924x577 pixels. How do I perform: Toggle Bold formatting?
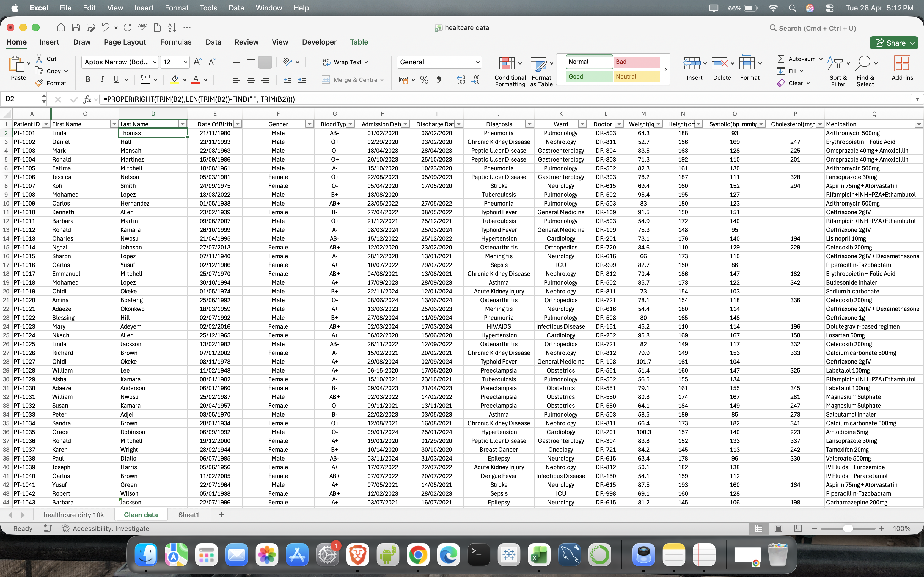88,80
